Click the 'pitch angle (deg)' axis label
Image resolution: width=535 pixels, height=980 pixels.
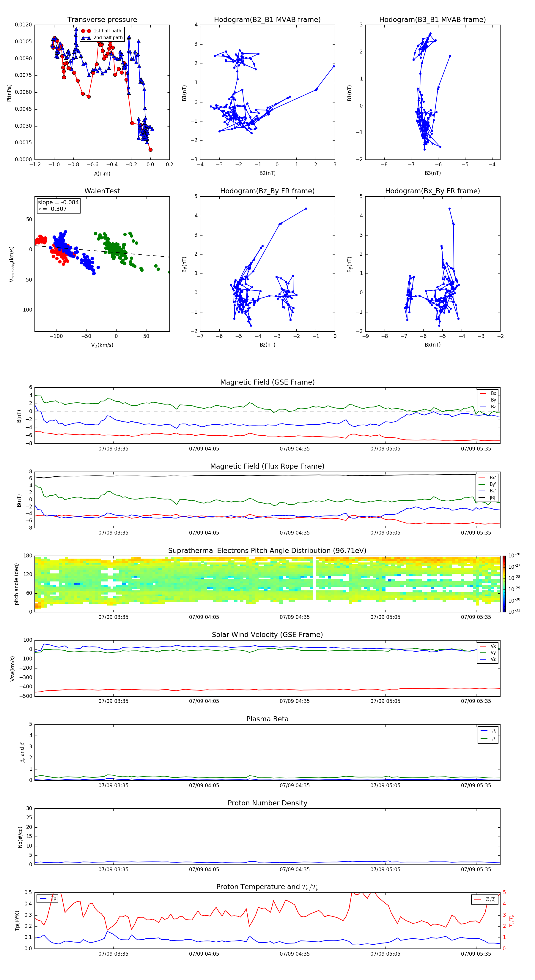[x=16, y=584]
